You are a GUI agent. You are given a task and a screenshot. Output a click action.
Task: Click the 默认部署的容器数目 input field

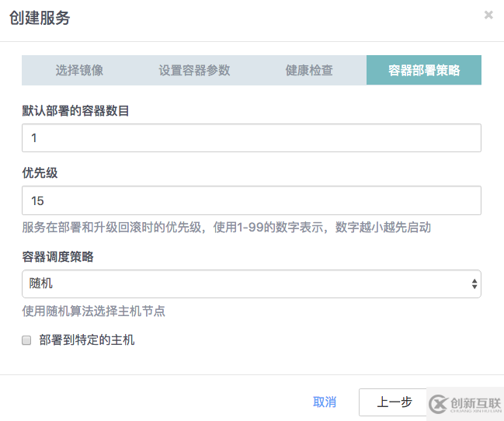[x=251, y=138]
